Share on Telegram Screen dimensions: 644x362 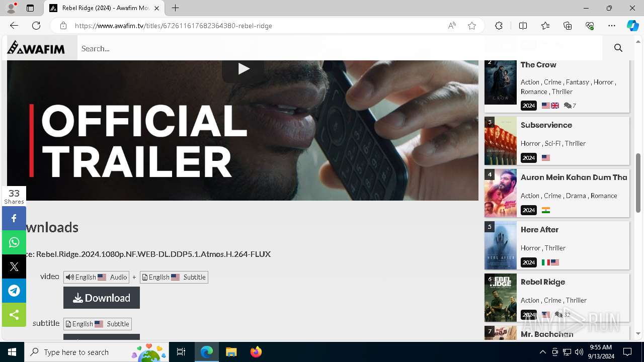[x=14, y=291]
